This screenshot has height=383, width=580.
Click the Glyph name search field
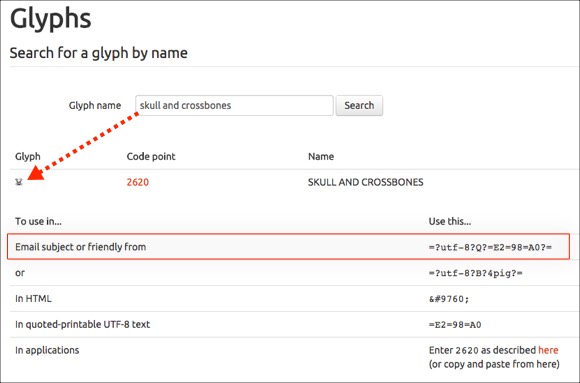(x=234, y=105)
